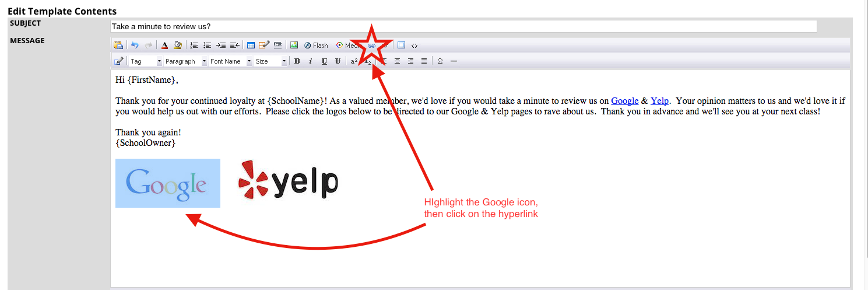Increase paragraph indent
The width and height of the screenshot is (868, 290).
click(220, 45)
